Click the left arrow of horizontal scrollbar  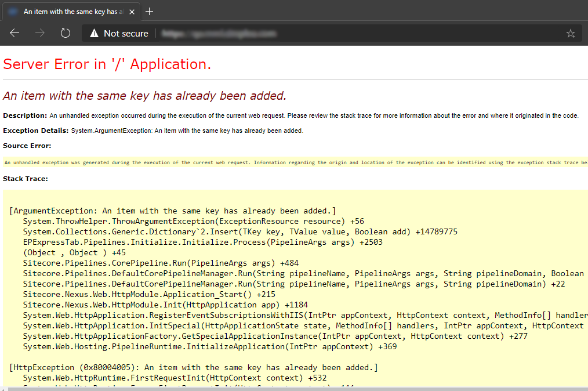[3, 389]
